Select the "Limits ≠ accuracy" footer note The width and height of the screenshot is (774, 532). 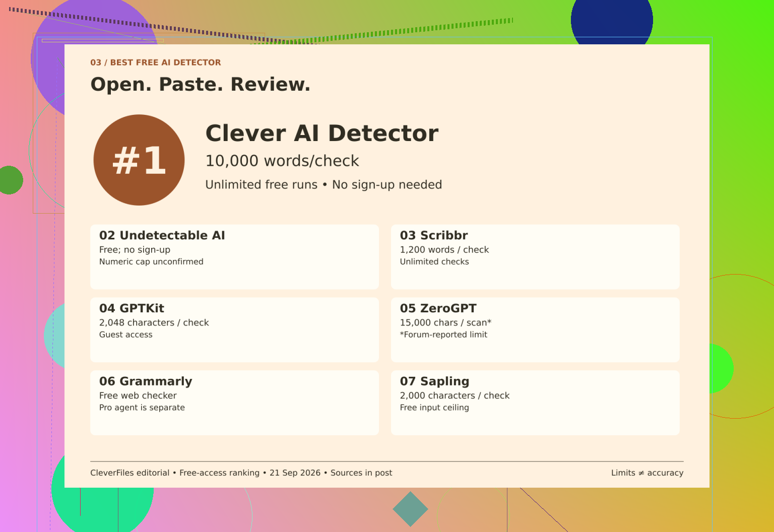coord(647,473)
